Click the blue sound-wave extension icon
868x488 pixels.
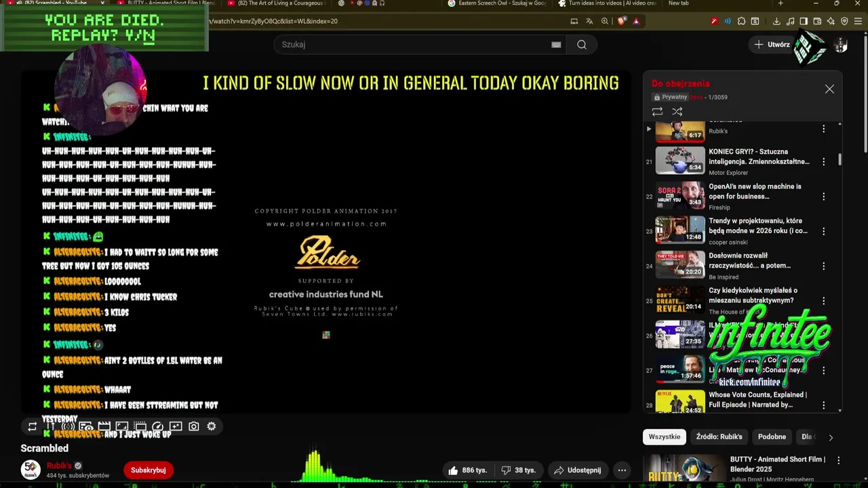(728, 21)
